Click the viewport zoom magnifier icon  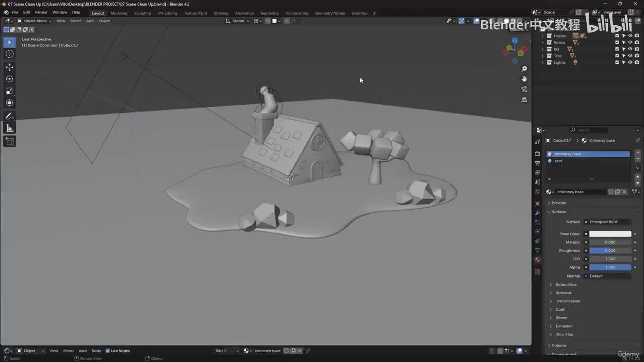(524, 69)
